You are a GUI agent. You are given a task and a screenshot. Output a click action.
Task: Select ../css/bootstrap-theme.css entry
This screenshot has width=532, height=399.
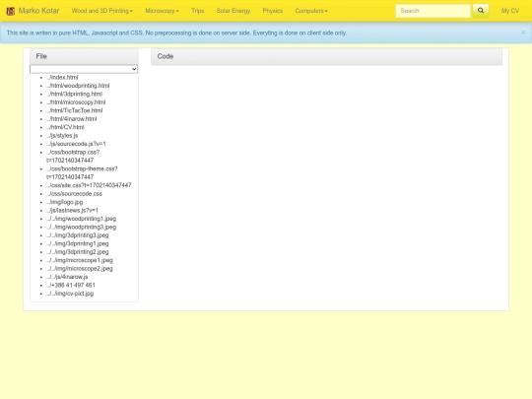82,172
